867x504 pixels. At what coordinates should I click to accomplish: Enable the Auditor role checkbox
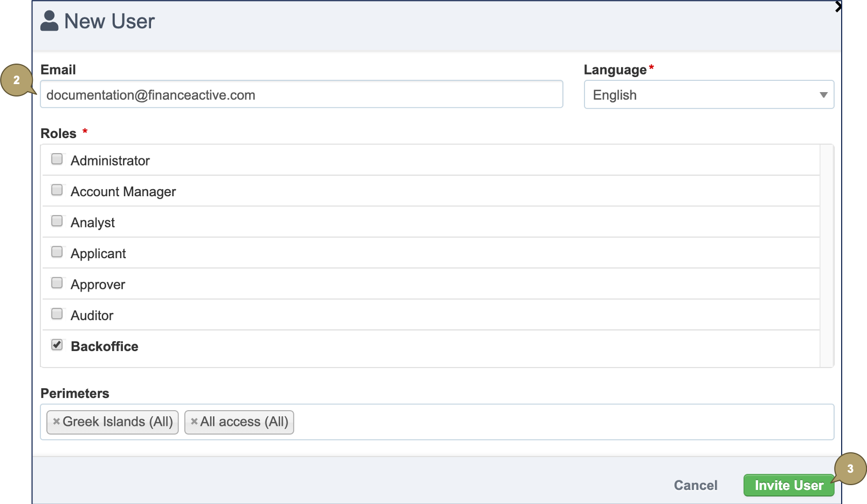point(57,314)
